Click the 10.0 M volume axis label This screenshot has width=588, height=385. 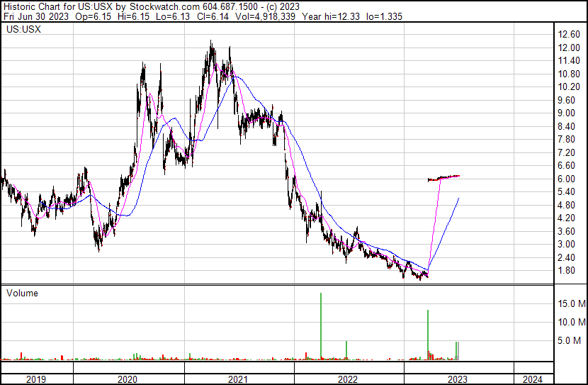(x=572, y=322)
